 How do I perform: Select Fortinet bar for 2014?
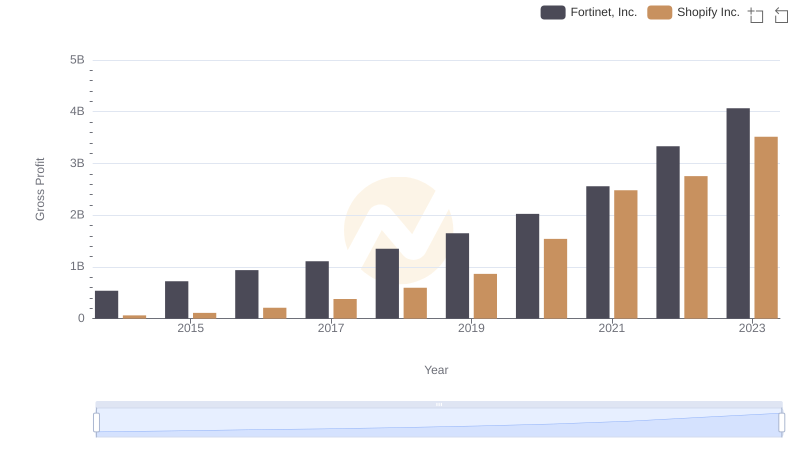click(x=107, y=304)
